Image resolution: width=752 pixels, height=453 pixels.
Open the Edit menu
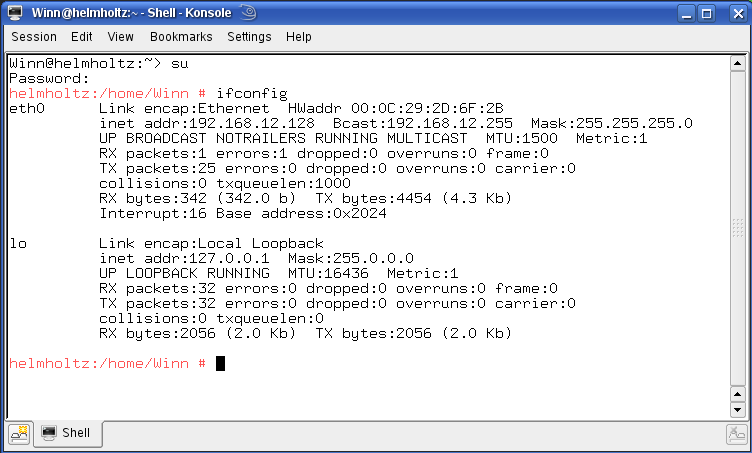tap(82, 37)
